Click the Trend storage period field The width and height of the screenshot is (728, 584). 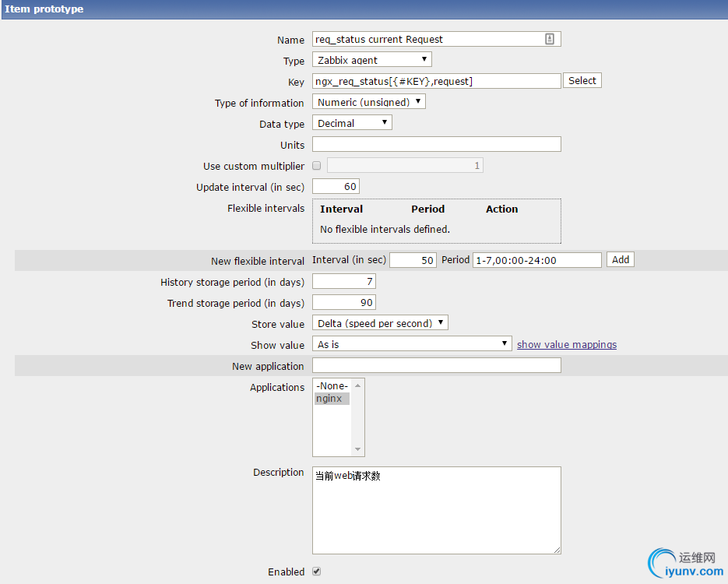point(344,302)
